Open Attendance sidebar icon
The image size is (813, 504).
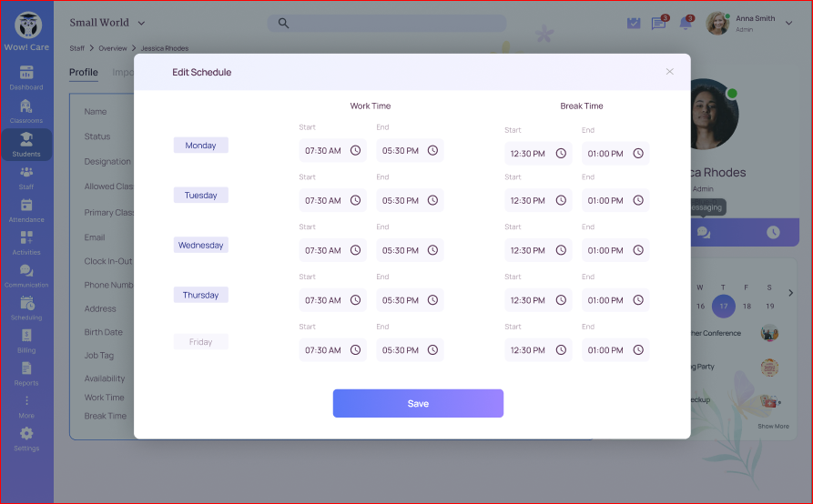[x=26, y=209]
